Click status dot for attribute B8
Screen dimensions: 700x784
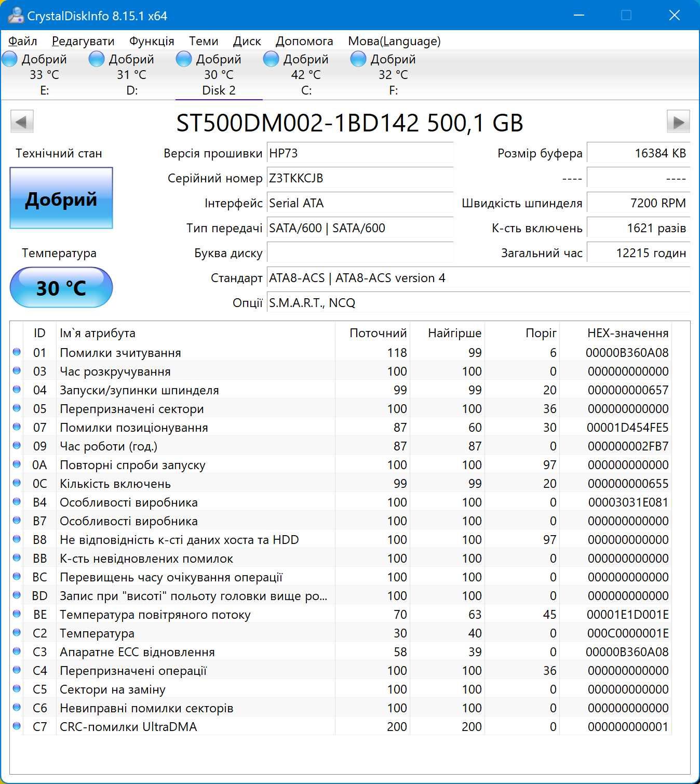tap(17, 539)
